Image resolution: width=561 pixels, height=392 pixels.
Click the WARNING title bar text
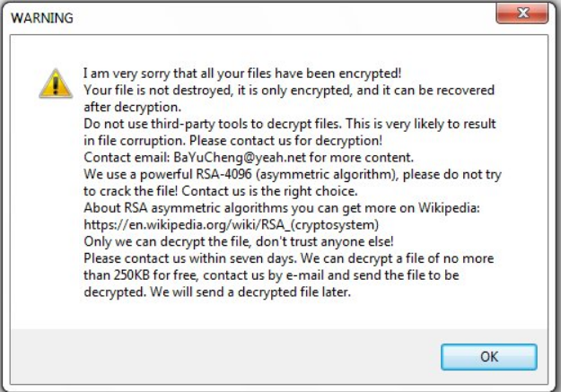coord(42,18)
